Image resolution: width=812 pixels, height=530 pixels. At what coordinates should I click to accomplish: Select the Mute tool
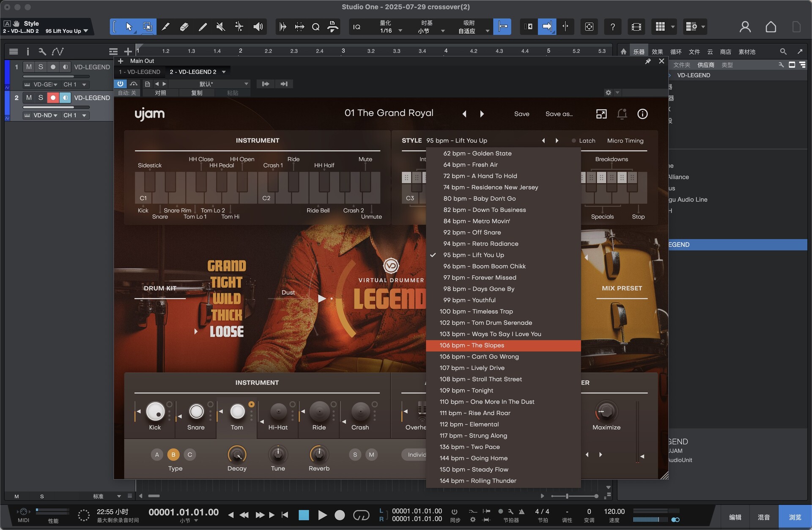(220, 27)
